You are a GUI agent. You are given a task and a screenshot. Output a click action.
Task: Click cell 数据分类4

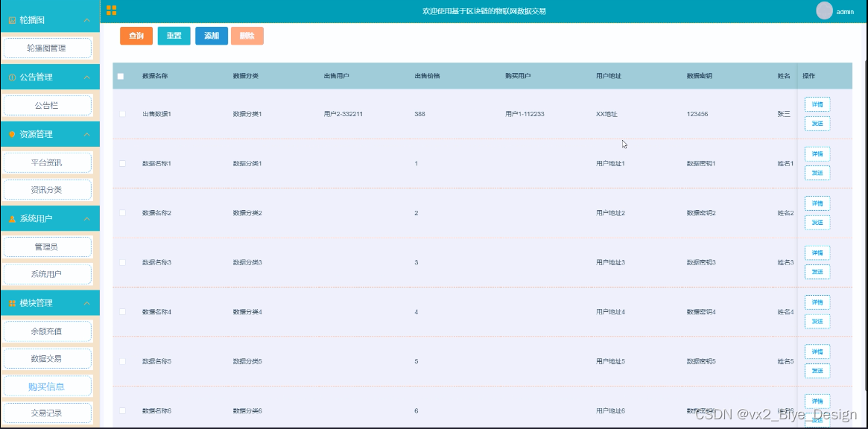(247, 312)
